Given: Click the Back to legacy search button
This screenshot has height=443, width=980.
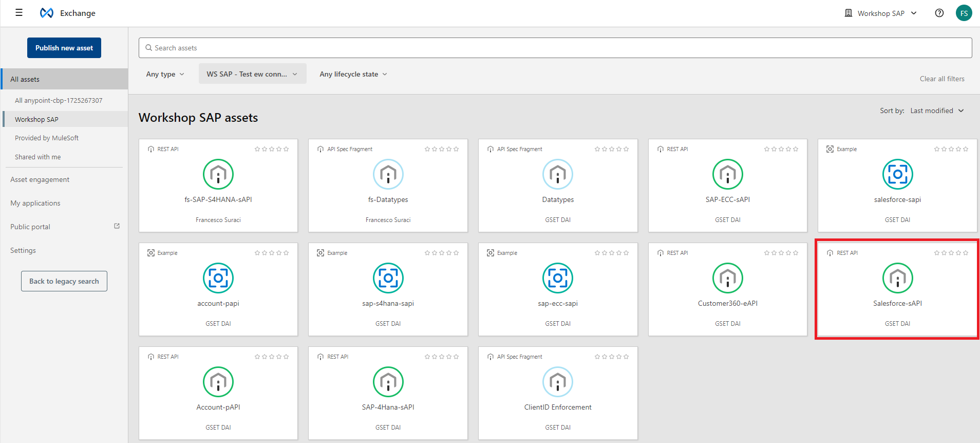Looking at the screenshot, I should (64, 281).
